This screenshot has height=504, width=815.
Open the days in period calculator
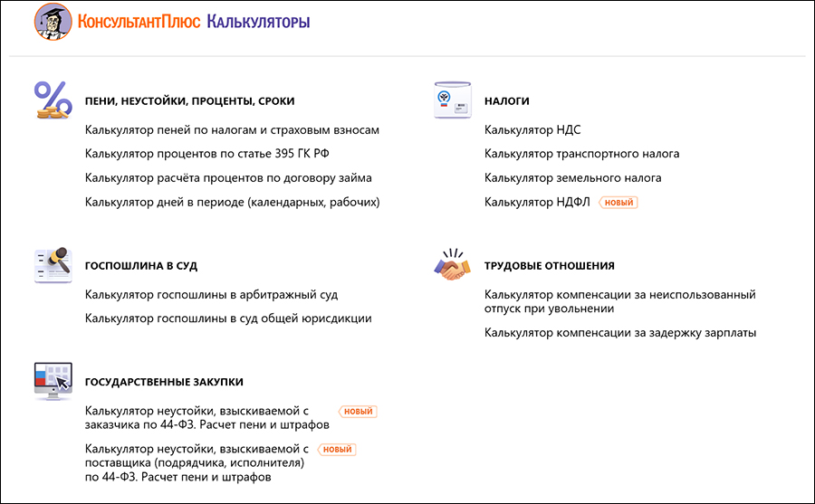point(232,202)
